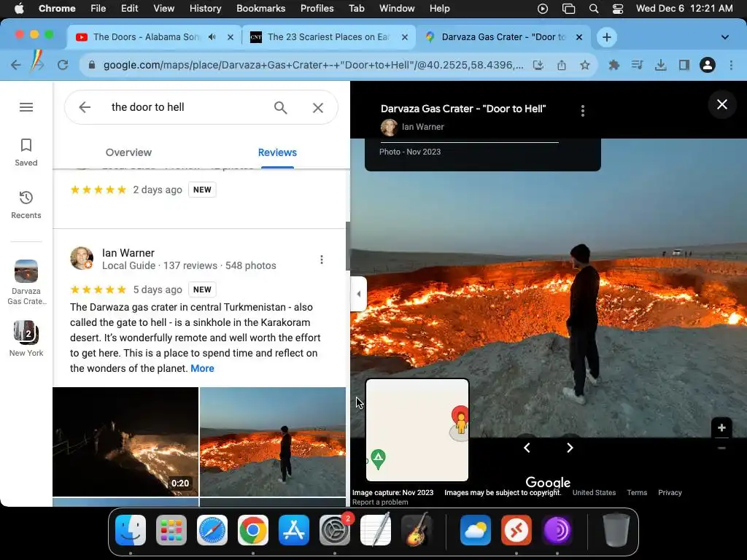
Task: Toggle the Chrome side panel
Action: click(684, 65)
